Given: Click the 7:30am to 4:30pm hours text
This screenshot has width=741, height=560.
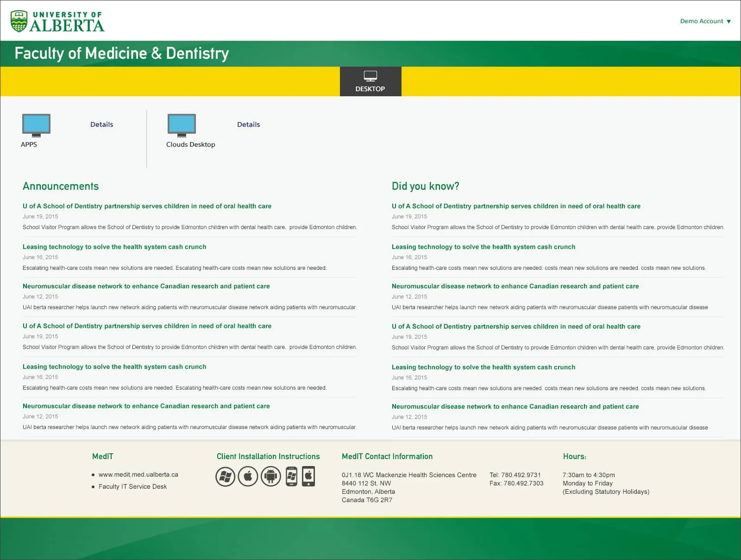Looking at the screenshot, I should coord(589,475).
